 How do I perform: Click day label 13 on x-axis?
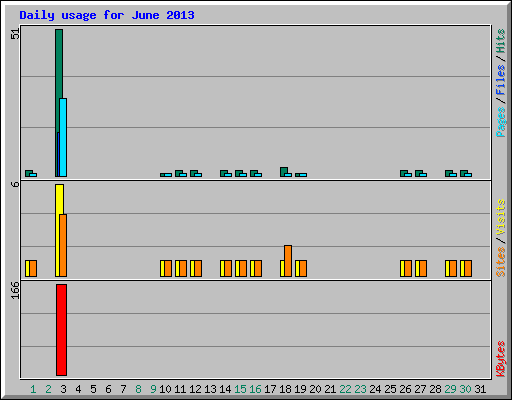coord(210,389)
